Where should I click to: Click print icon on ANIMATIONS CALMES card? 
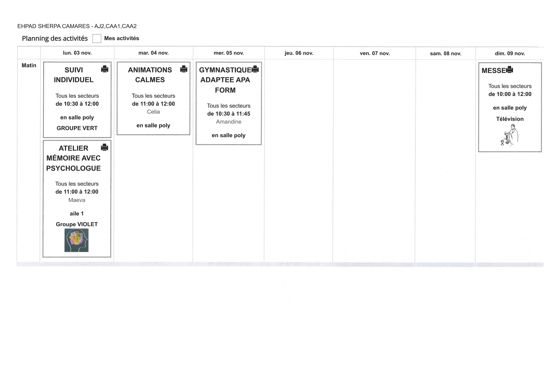184,69
